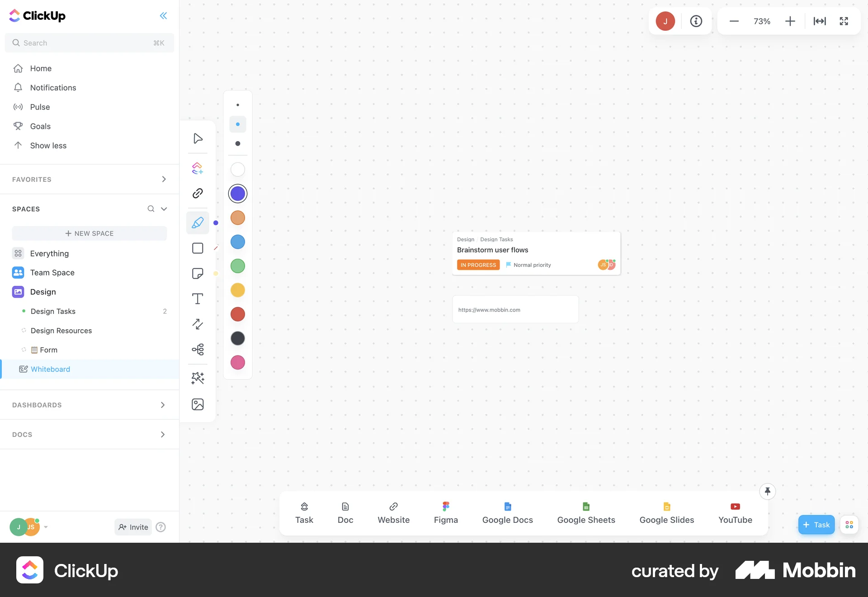Select the cursor selection tool
The image size is (868, 597).
pos(198,139)
